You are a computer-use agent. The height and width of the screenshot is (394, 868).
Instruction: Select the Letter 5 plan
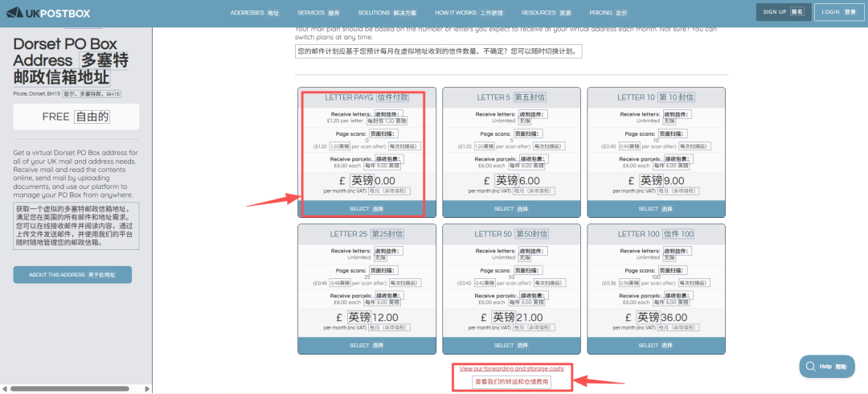pyautogui.click(x=510, y=208)
